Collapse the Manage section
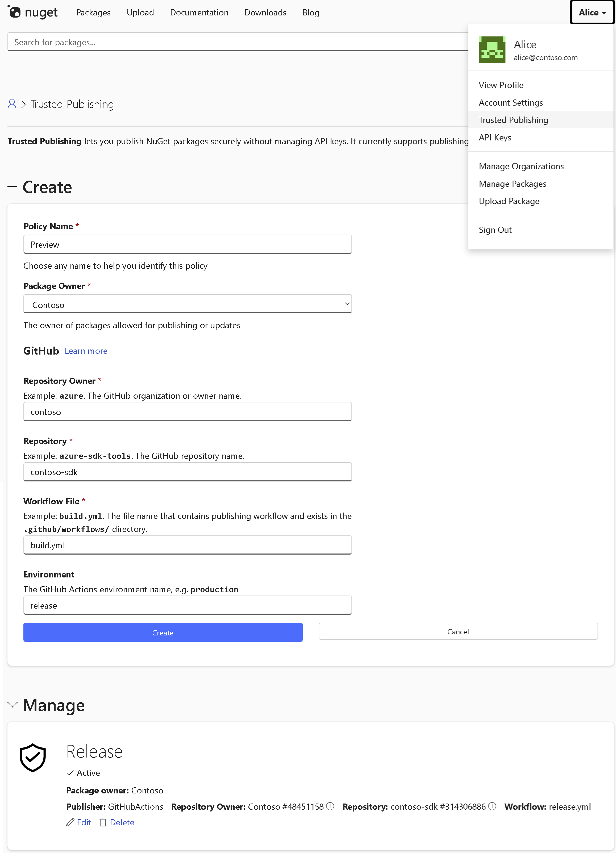The width and height of the screenshot is (616, 853). pos(13,705)
